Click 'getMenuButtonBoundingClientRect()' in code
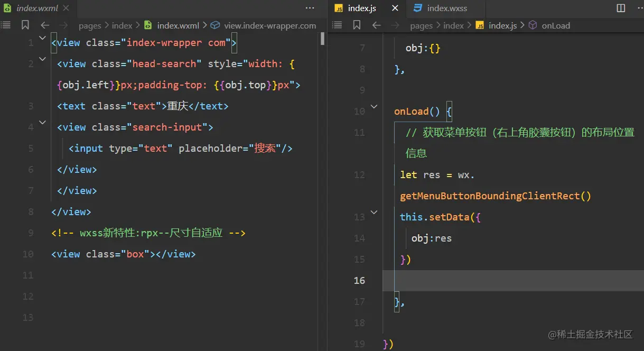 point(496,196)
